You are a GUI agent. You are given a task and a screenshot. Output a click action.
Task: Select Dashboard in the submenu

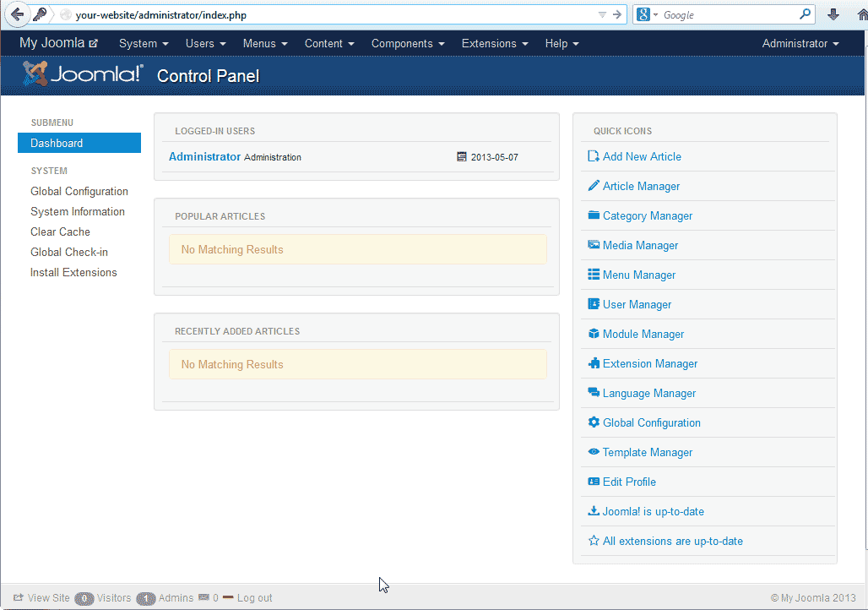pos(79,144)
